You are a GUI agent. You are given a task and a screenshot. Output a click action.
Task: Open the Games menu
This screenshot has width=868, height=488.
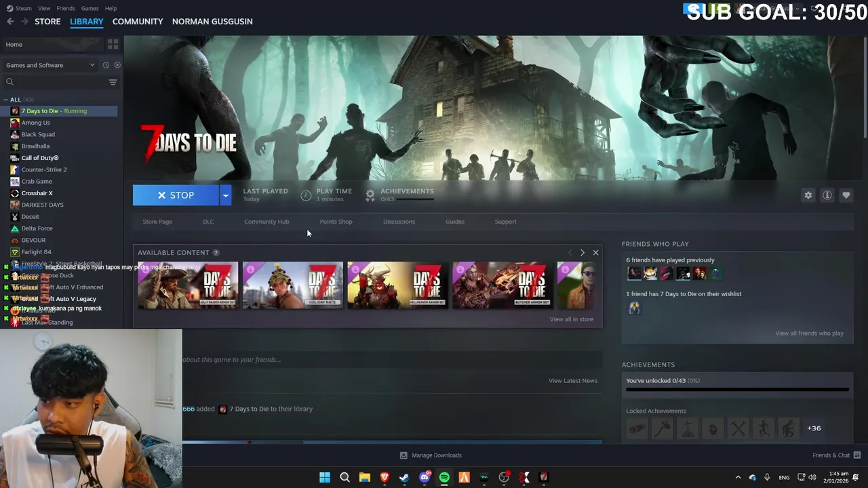[x=90, y=8]
